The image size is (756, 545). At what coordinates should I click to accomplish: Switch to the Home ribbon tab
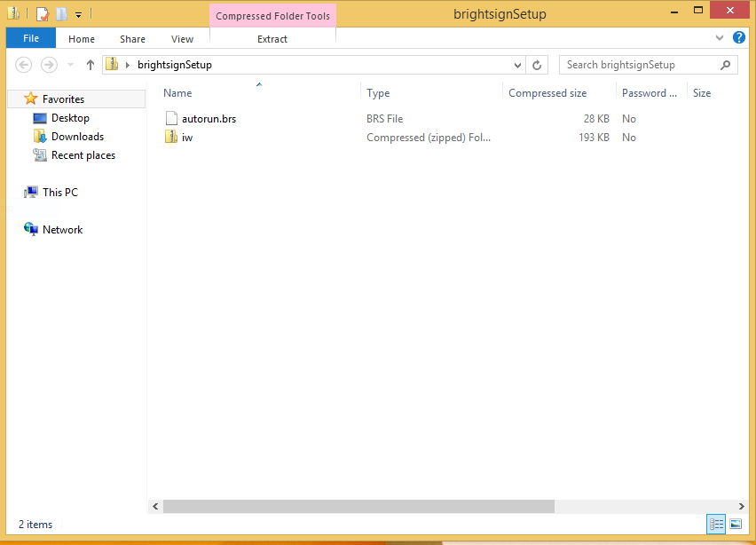pos(82,39)
